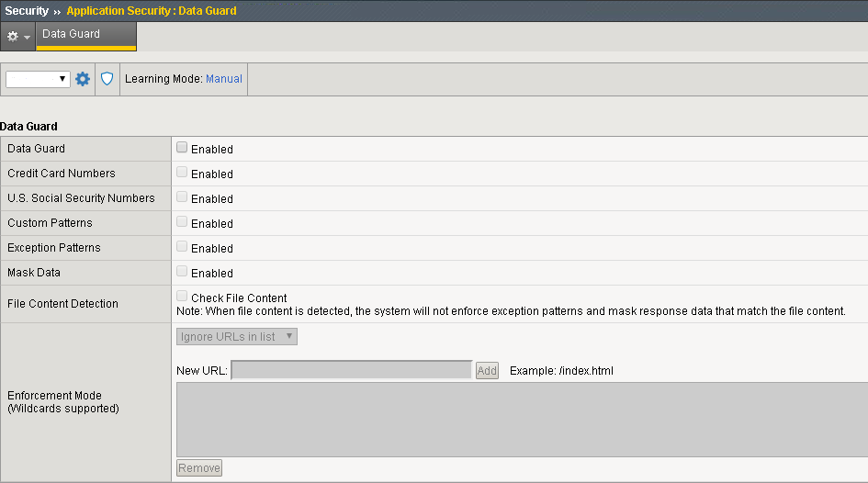This screenshot has height=483, width=868.
Task: Click the Custom Patterns row label
Action: pyautogui.click(x=50, y=223)
